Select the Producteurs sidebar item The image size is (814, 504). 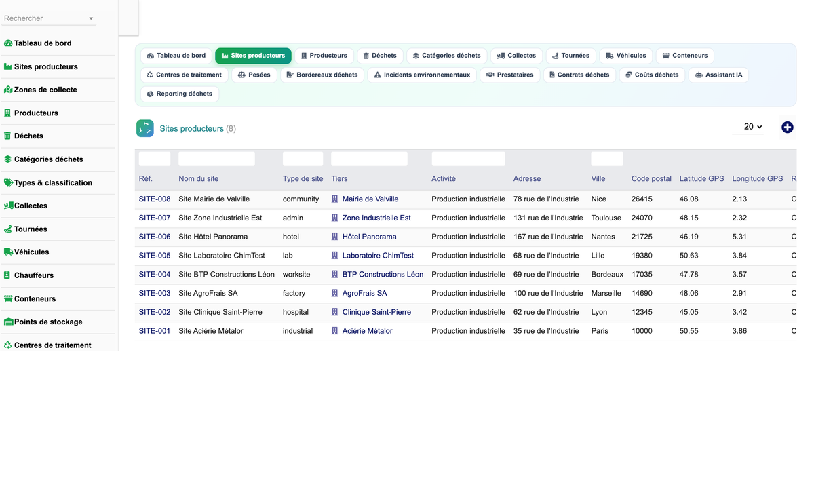coord(36,113)
